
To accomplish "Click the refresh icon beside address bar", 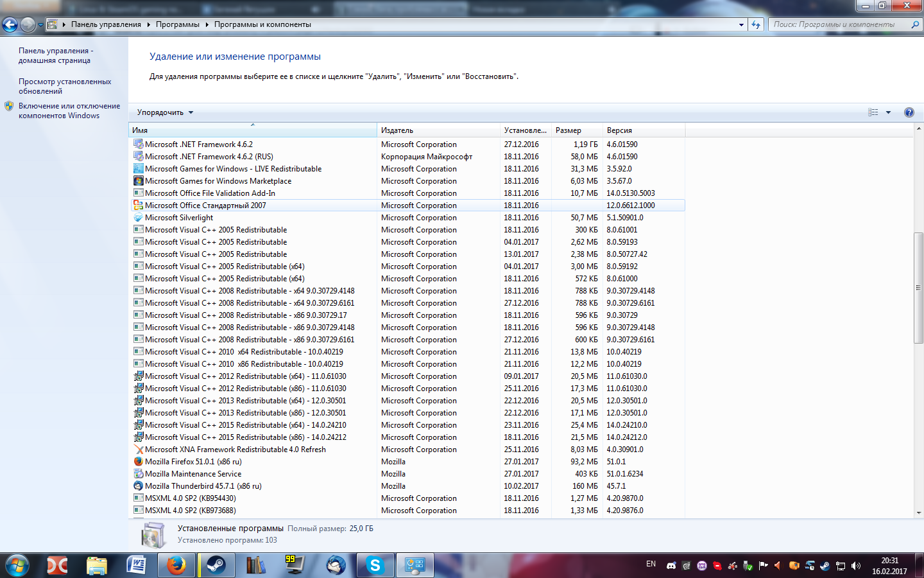I will click(756, 24).
